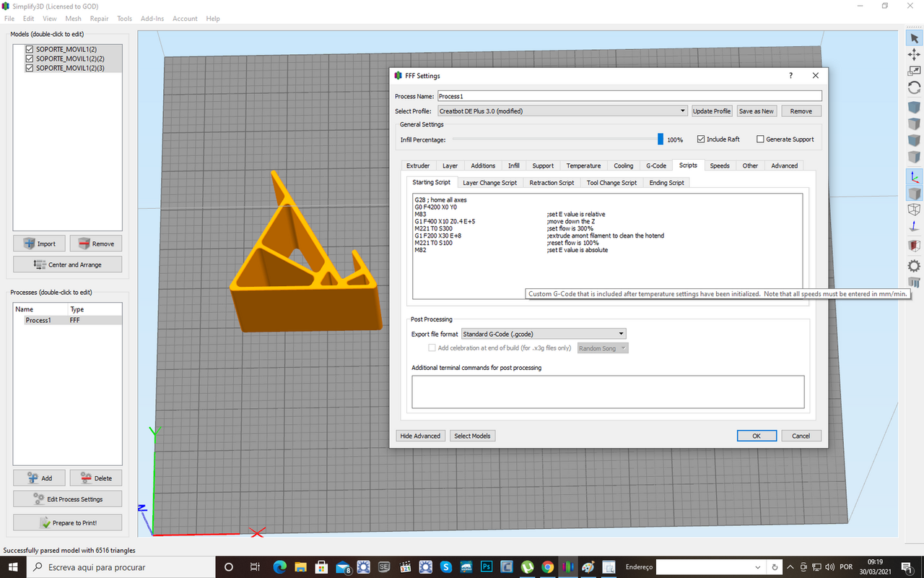Activate the scale view tool
Image resolution: width=924 pixels, height=578 pixels.
pos(913,71)
